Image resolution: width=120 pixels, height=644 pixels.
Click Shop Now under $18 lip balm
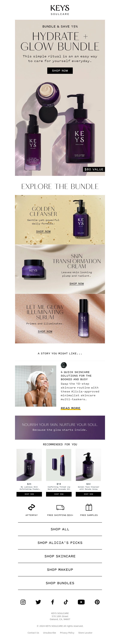pyautogui.click(x=59, y=494)
